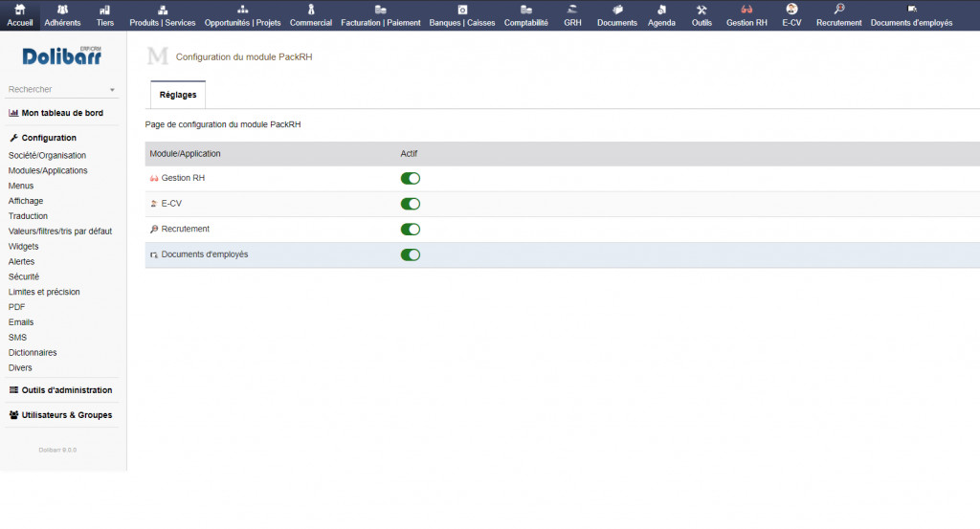Open the PDF settings link

(x=17, y=307)
